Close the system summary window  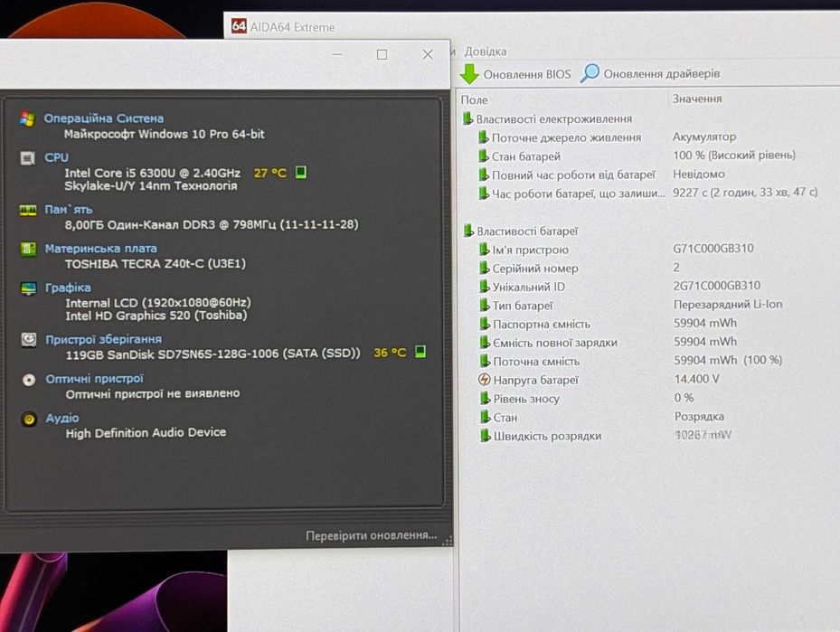[x=428, y=54]
